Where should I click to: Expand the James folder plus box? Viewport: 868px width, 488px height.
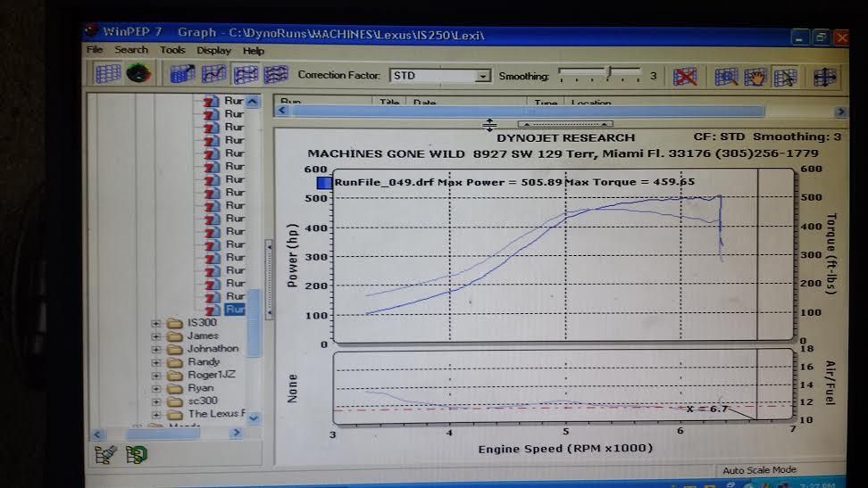(156, 336)
